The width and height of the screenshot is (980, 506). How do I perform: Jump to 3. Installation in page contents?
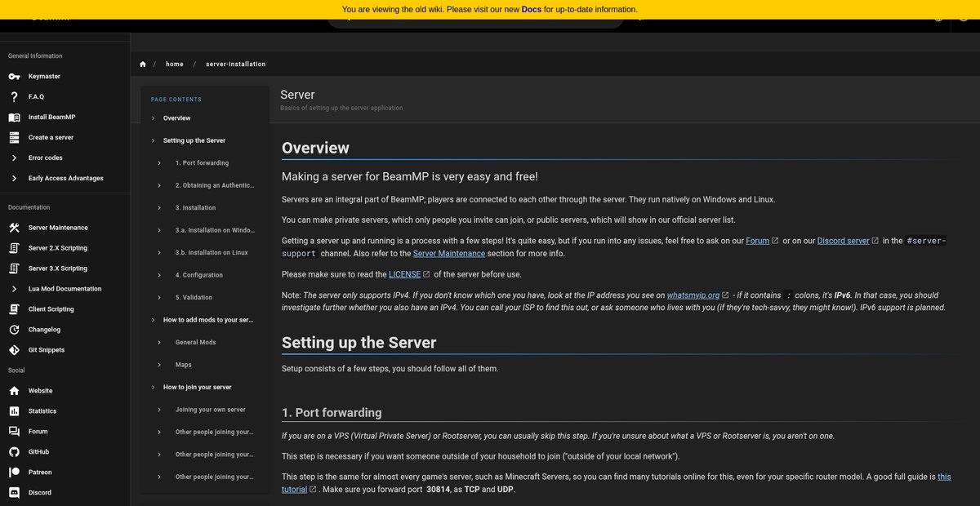click(195, 208)
